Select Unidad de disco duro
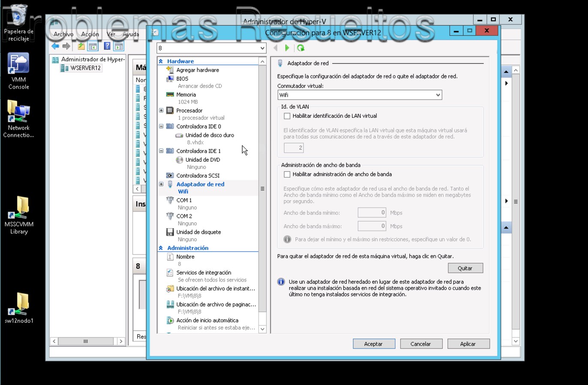 click(x=209, y=135)
